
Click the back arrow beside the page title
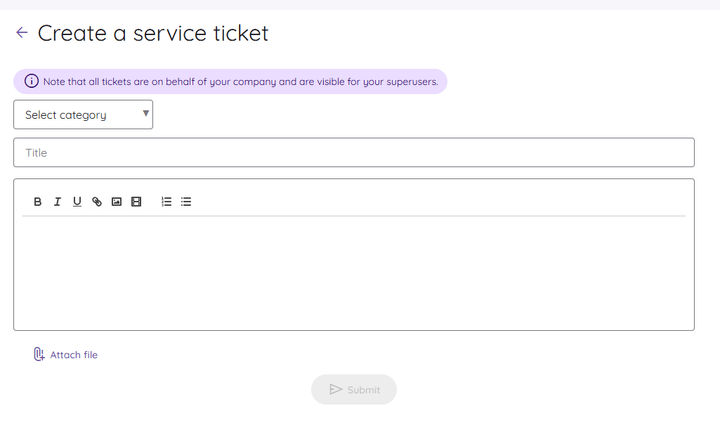tap(22, 33)
